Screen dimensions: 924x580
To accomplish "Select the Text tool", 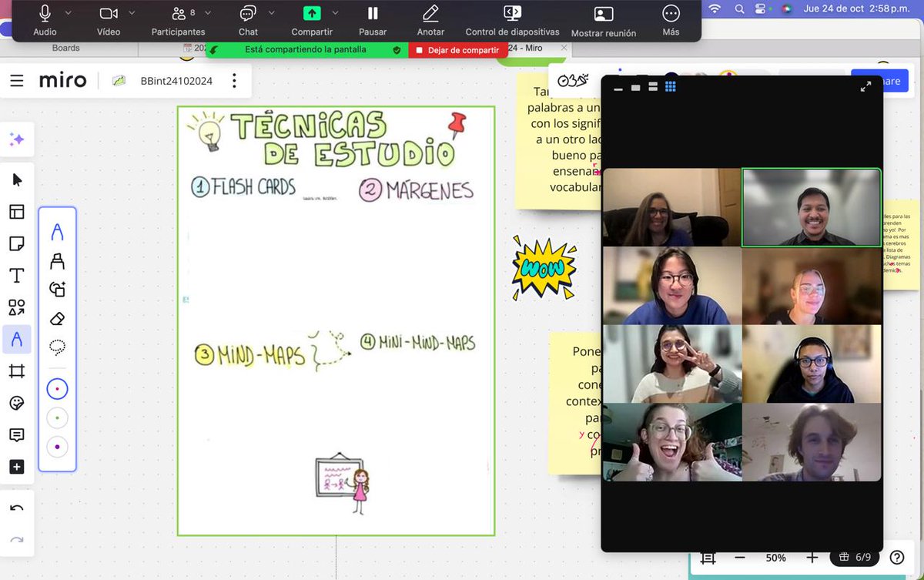I will tap(17, 276).
